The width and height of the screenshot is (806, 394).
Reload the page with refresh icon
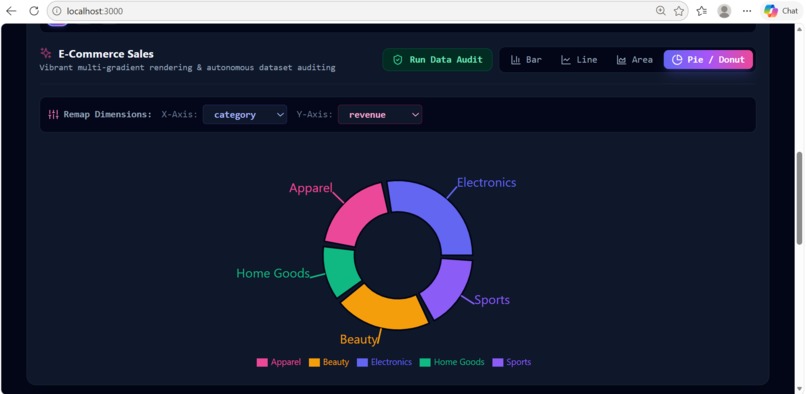pyautogui.click(x=34, y=11)
